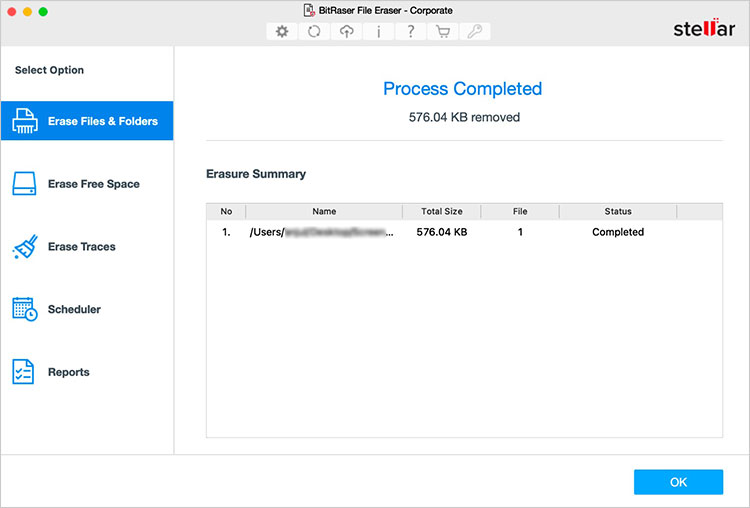Select Erase Files & Folders option
This screenshot has height=508, width=750.
87,121
